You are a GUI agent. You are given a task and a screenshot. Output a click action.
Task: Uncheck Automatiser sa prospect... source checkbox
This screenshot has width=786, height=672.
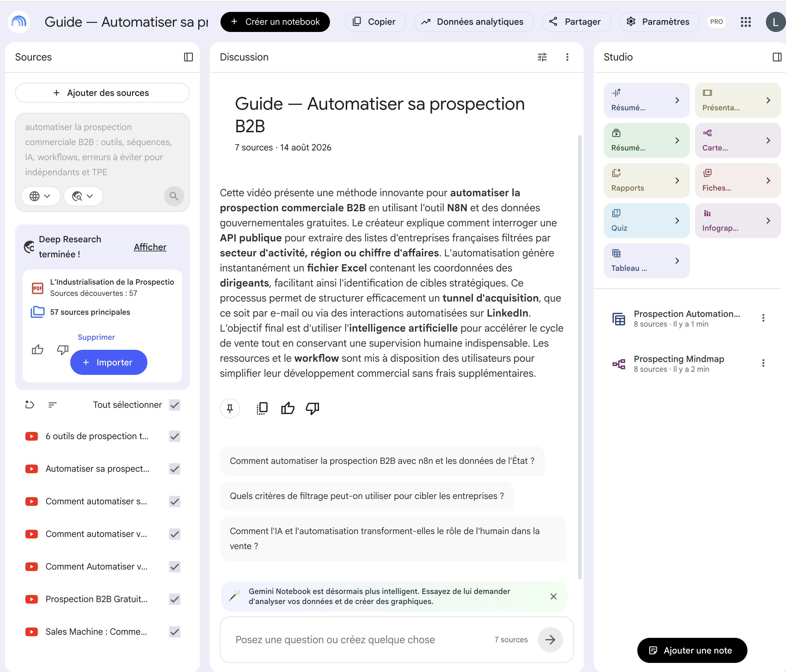pyautogui.click(x=174, y=469)
